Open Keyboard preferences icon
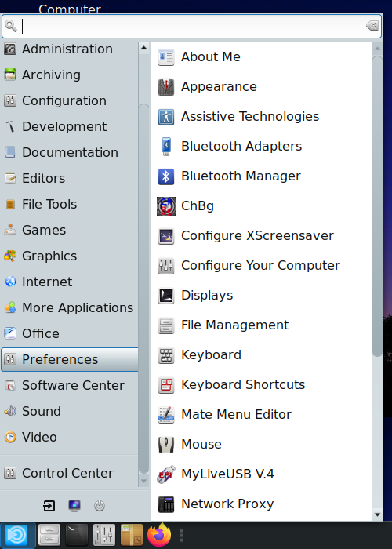The height and width of the screenshot is (549, 392). [x=166, y=355]
